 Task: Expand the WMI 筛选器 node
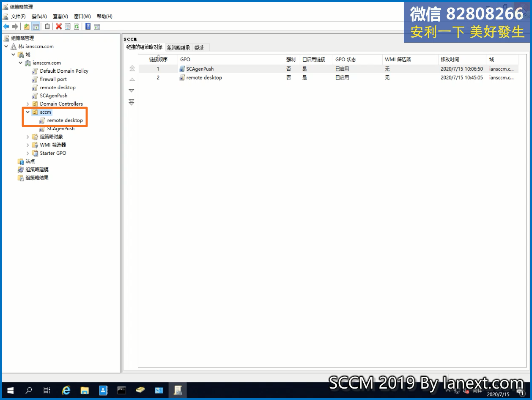(x=27, y=145)
